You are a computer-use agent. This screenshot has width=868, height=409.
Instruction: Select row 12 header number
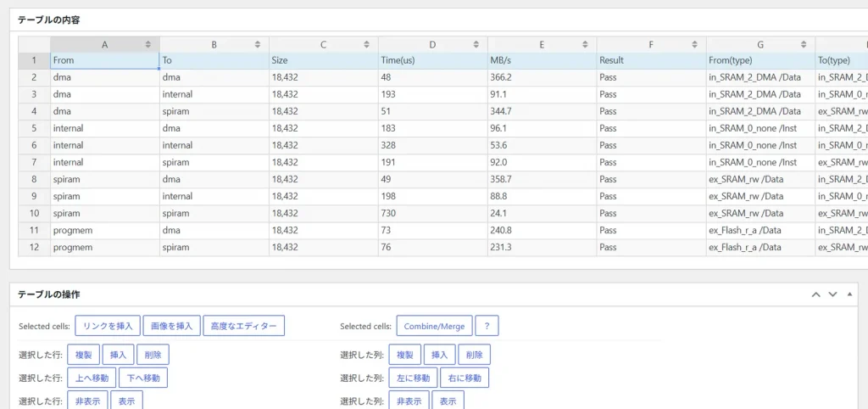tap(34, 248)
